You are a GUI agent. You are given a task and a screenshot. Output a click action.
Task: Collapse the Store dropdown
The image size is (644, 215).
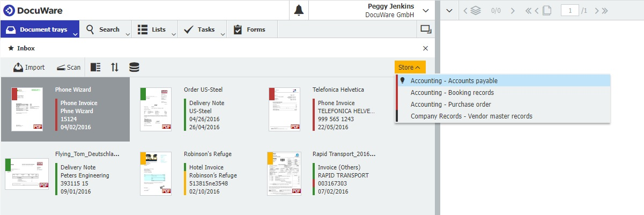coord(410,68)
